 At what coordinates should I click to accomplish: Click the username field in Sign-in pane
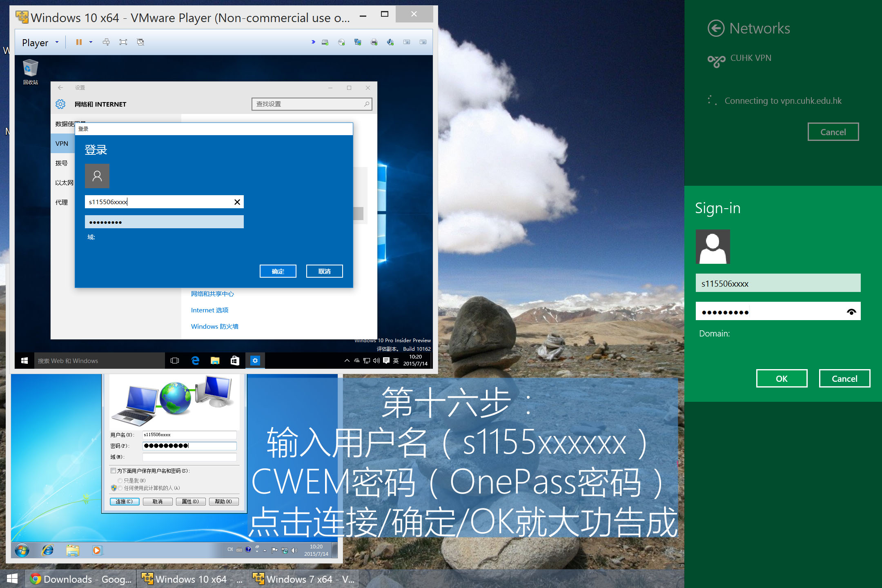pos(778,283)
